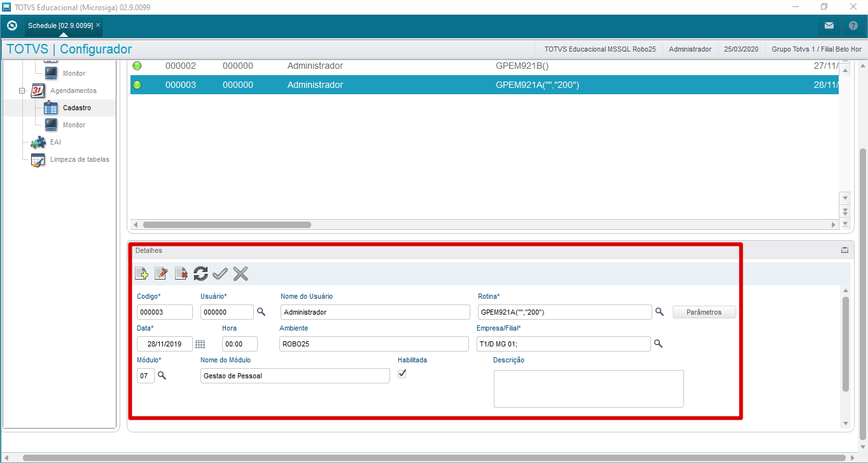
Task: Focus the Usuário field
Action: pos(227,312)
